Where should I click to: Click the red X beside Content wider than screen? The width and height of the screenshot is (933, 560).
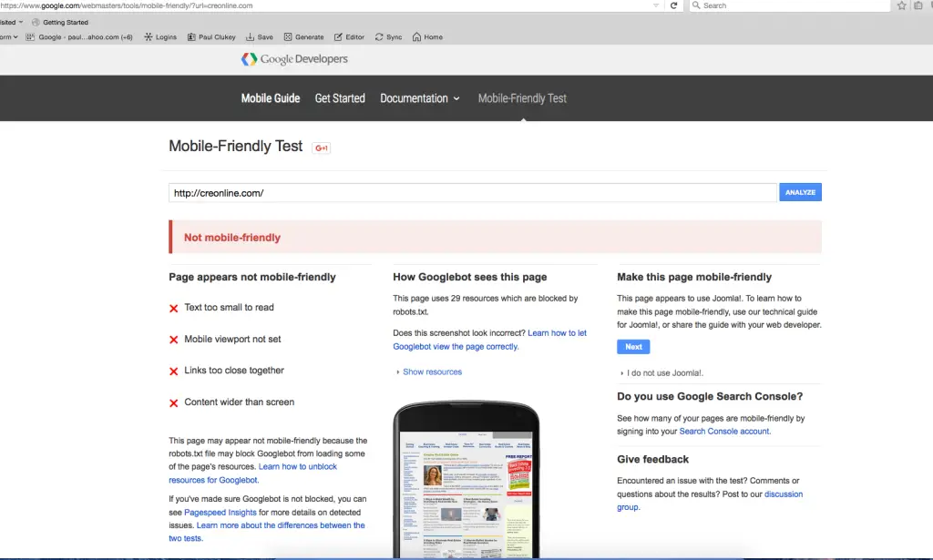(x=174, y=403)
